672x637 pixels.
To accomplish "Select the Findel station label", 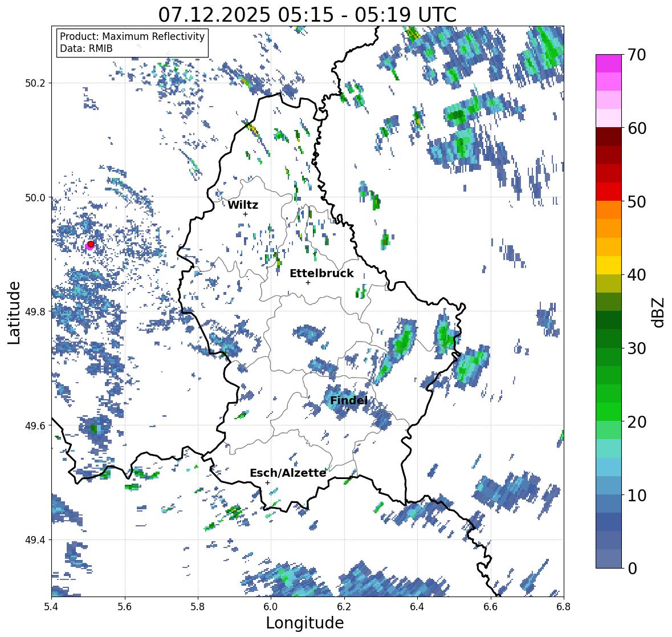I will [x=349, y=400].
